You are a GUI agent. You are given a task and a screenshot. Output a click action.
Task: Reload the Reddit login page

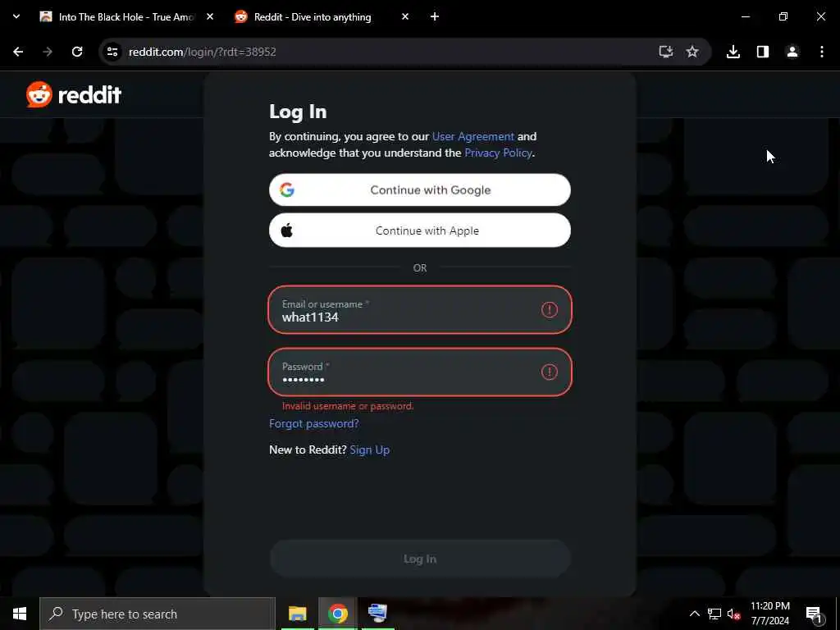[x=77, y=52]
